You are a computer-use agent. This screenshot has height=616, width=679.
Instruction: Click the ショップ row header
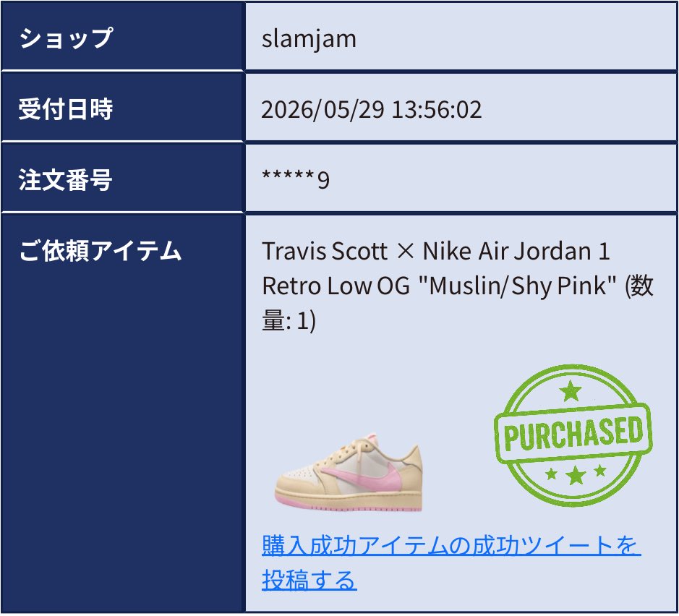[66, 38]
